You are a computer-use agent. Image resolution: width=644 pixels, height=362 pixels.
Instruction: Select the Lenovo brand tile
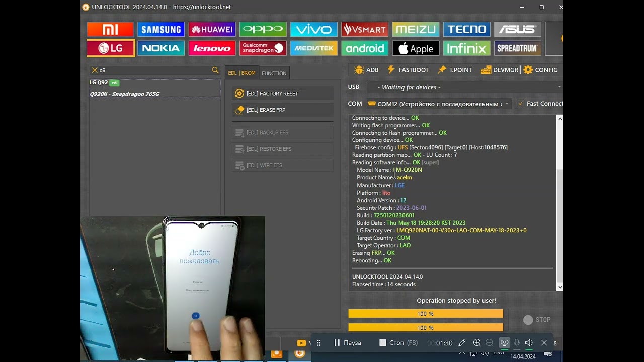pyautogui.click(x=212, y=48)
